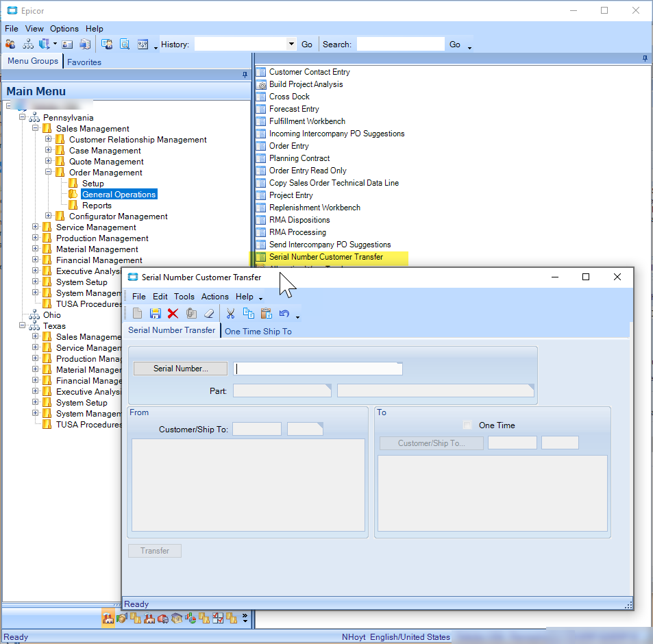Open the View menu in Epicor

34,28
